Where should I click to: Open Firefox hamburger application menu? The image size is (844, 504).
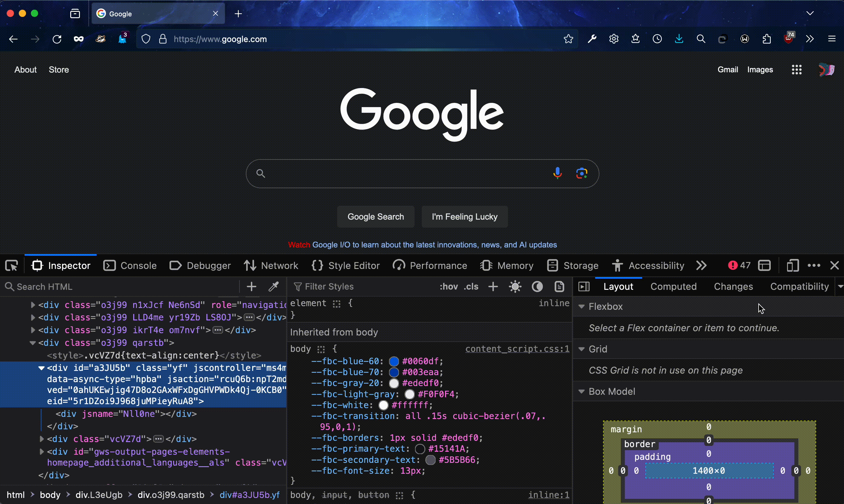[832, 39]
